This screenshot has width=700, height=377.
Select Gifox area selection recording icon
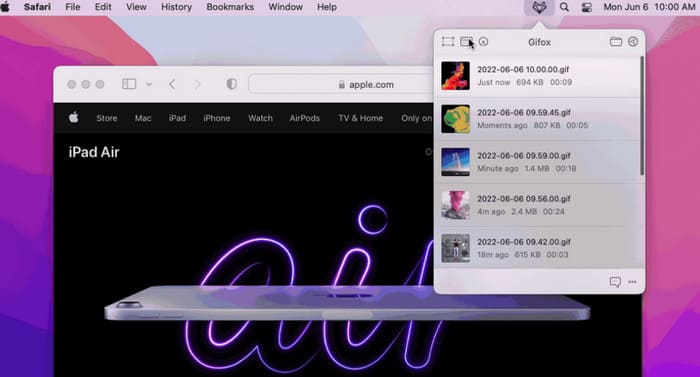coord(448,42)
